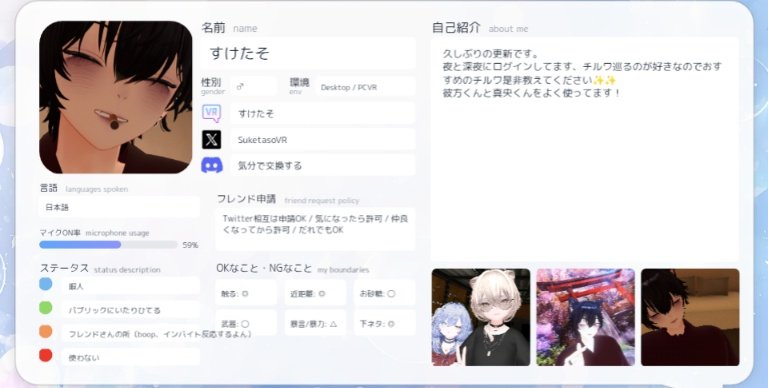Click the フレンドさんの所 status text
768x388 pixels.
coord(160,334)
